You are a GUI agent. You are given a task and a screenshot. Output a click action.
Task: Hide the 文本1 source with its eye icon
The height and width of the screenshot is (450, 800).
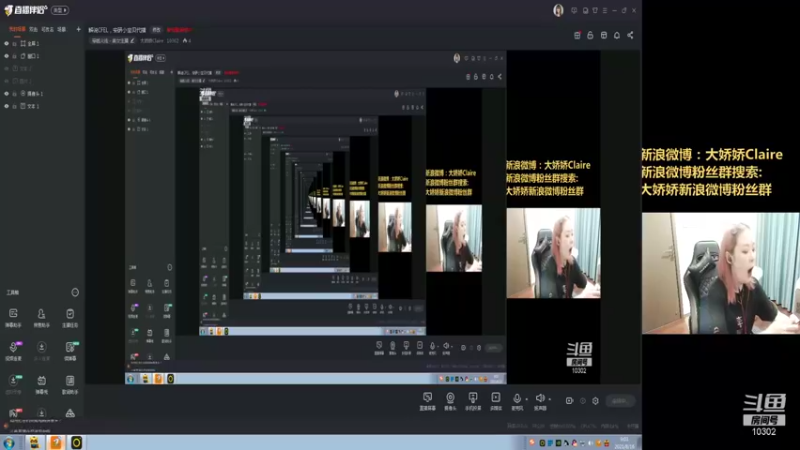pyautogui.click(x=7, y=106)
